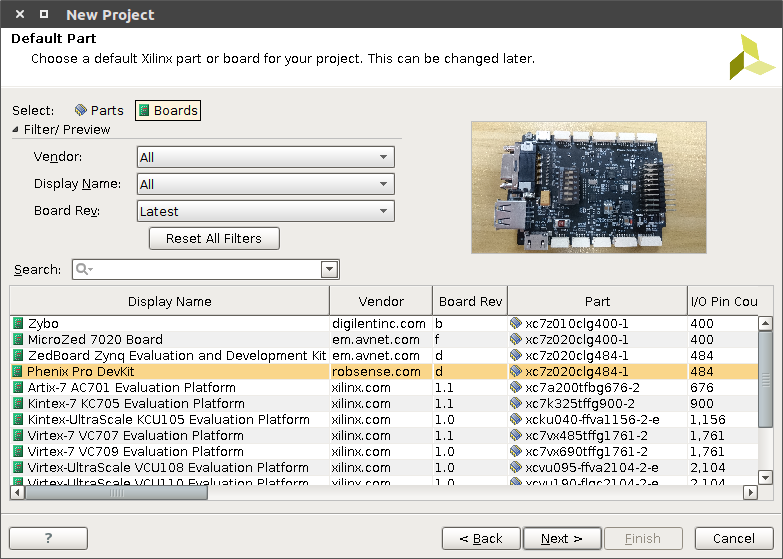Click the chip icon beside xcvu095-ffva2104-2-e
783x559 pixels.
point(516,467)
